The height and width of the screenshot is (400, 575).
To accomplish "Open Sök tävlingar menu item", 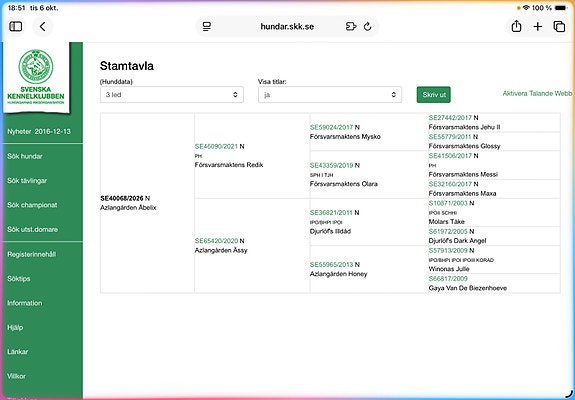I will pos(27,181).
